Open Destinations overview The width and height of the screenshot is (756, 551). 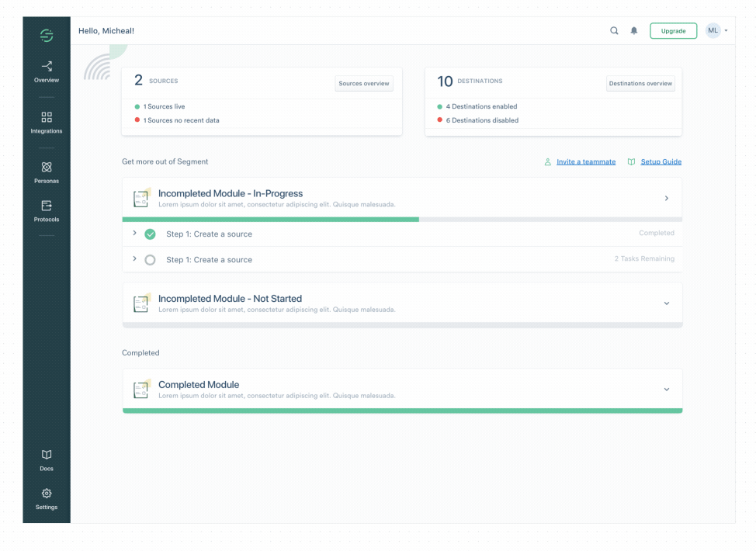[x=640, y=83]
